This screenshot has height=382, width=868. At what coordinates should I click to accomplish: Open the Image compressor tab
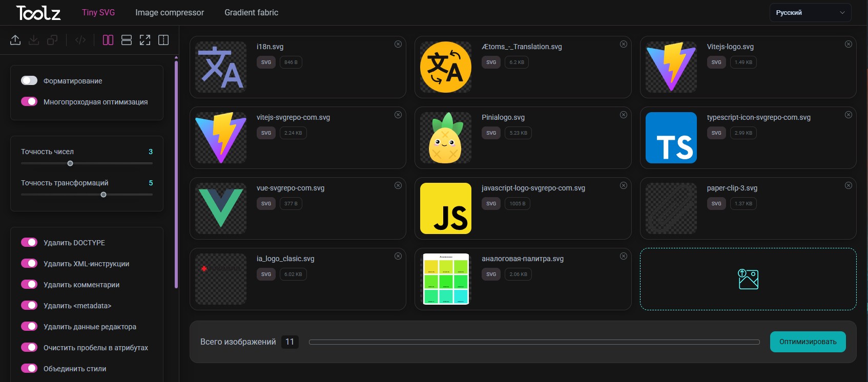[x=170, y=12]
